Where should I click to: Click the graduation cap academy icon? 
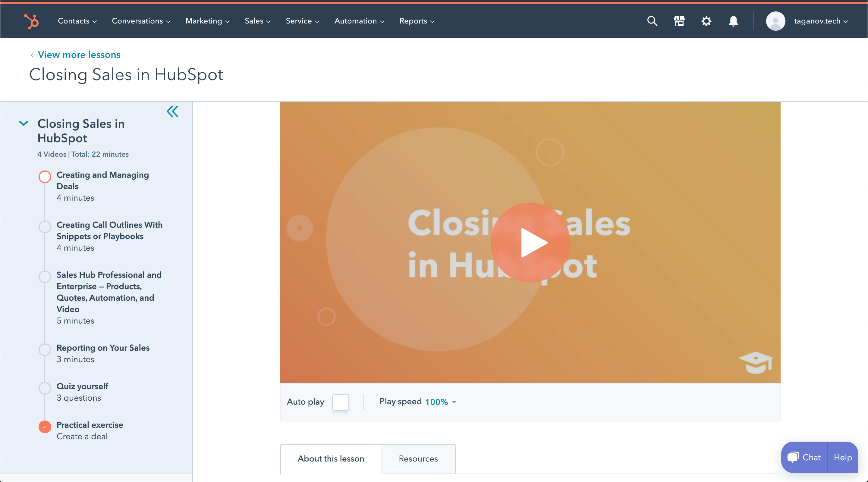pyautogui.click(x=756, y=363)
